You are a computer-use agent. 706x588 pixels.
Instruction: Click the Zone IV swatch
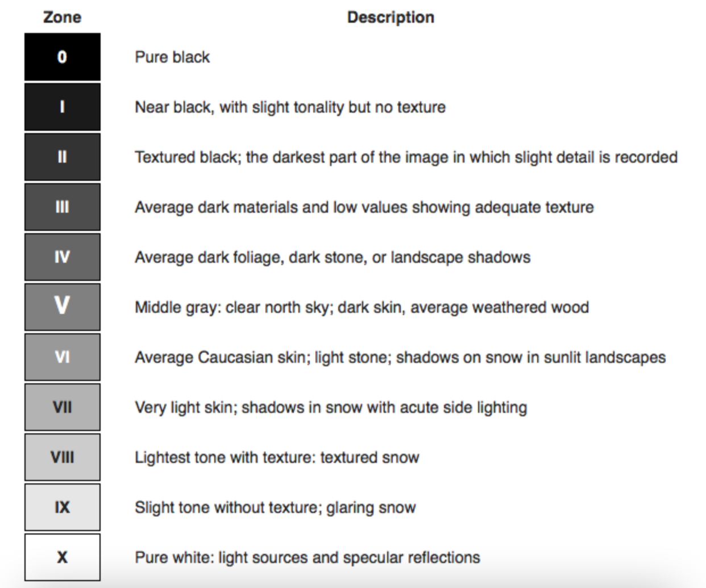tap(63, 257)
